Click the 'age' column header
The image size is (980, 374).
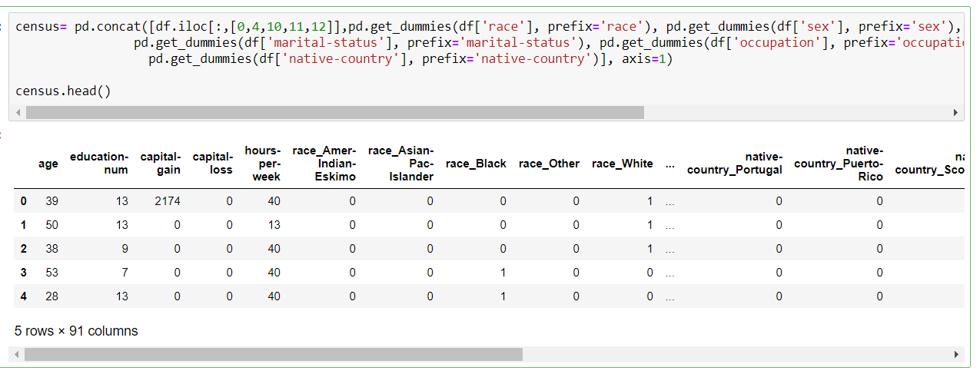[48, 164]
